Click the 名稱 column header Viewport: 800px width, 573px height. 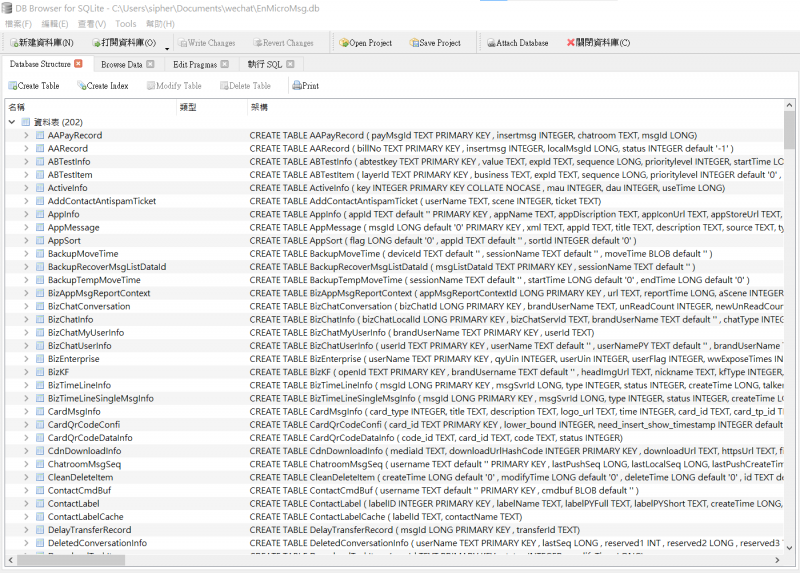[x=18, y=106]
